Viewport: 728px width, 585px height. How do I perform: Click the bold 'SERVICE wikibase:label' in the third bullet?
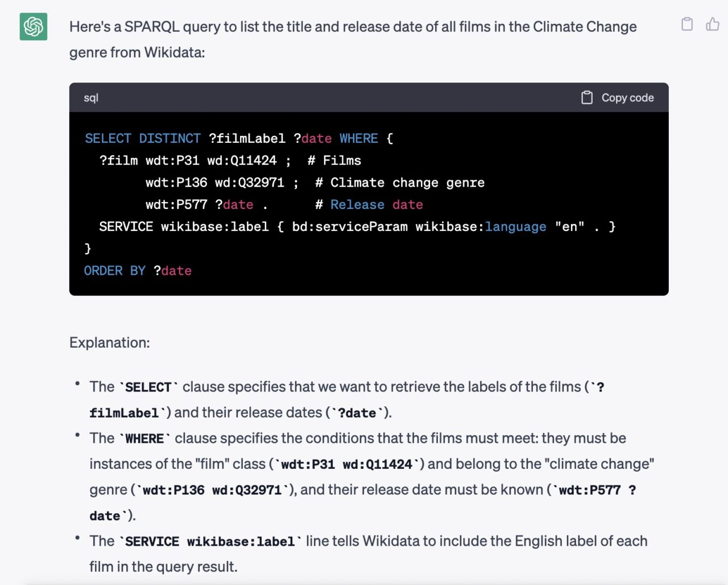coord(210,542)
